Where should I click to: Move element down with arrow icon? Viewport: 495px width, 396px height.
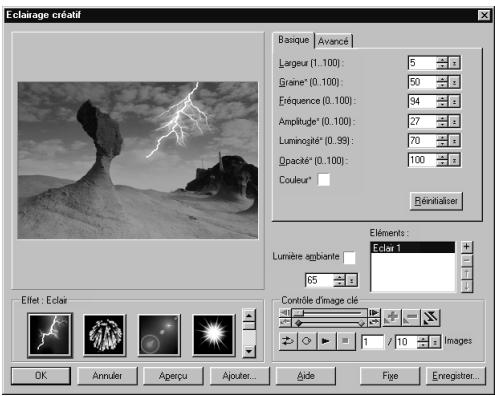(x=467, y=286)
